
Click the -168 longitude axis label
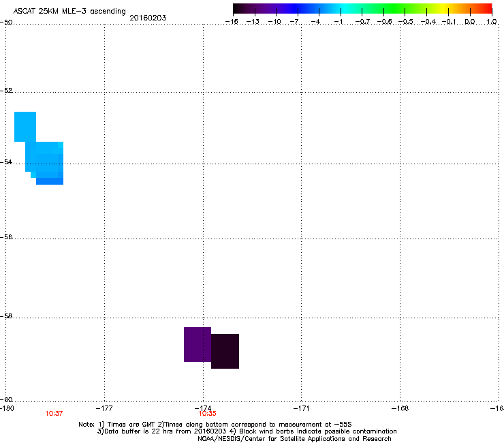(400, 408)
